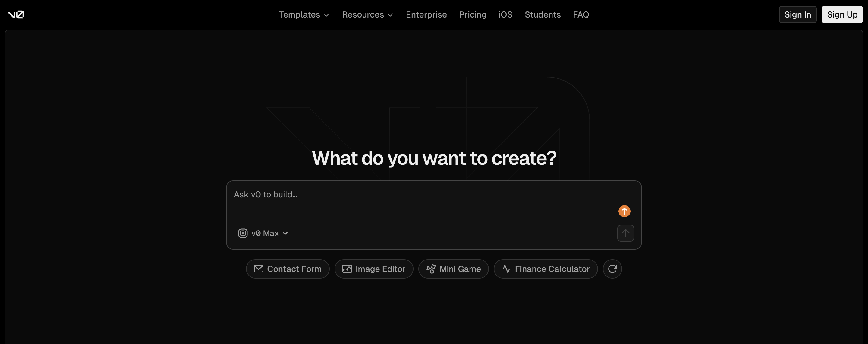The image size is (868, 344).
Task: Select the Finance Calculator suggestion
Action: (x=545, y=269)
